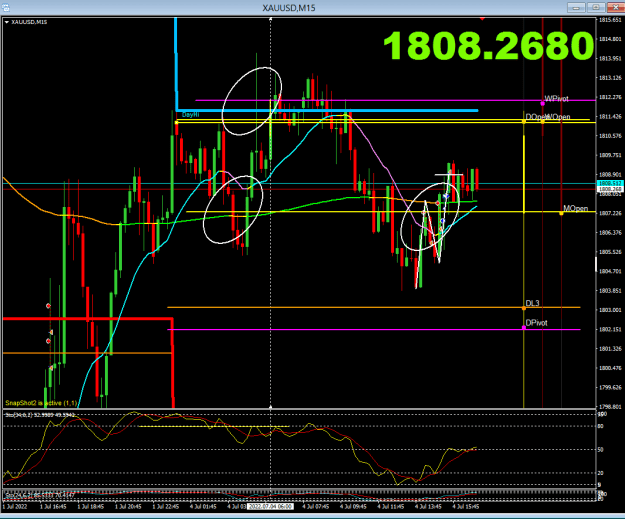625x519 pixels.
Task: Click the XAUUSD,M15 window title text
Action: click(289, 8)
